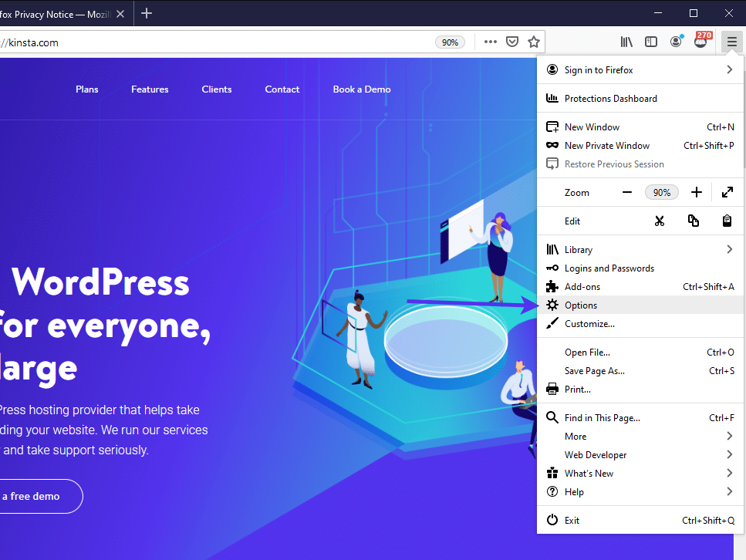Click the content blocking shield icon
This screenshot has height=560, width=746.
click(511, 42)
